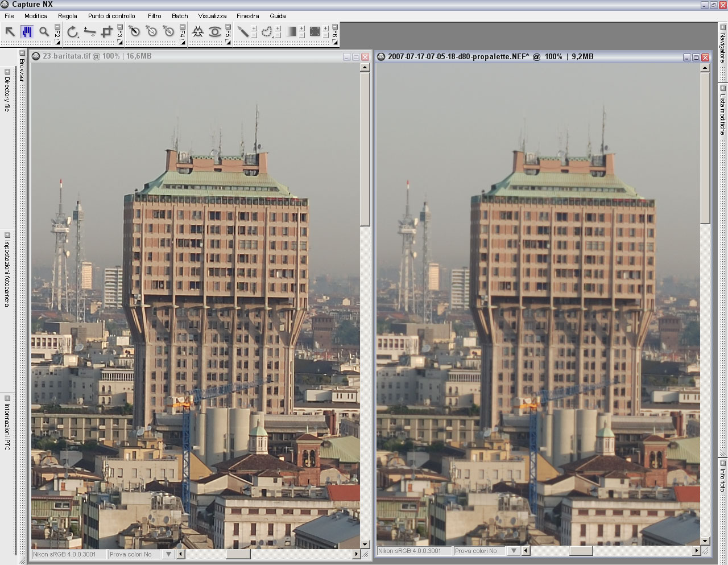
Task: Expand the Directory file panel
Action: pyautogui.click(x=7, y=72)
